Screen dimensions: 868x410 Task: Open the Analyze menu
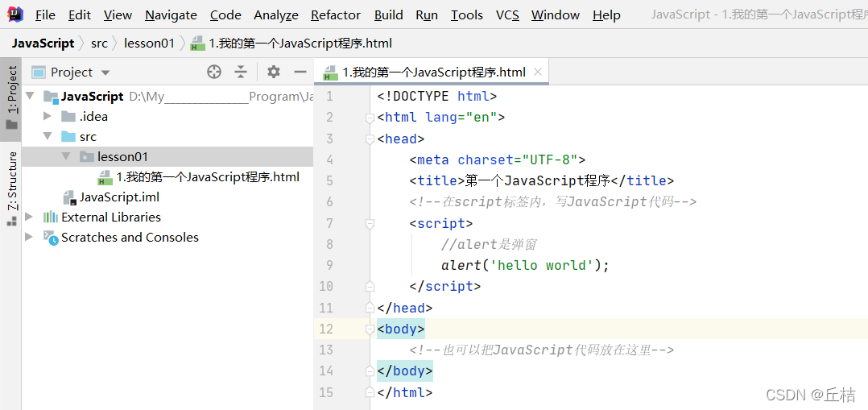276,15
